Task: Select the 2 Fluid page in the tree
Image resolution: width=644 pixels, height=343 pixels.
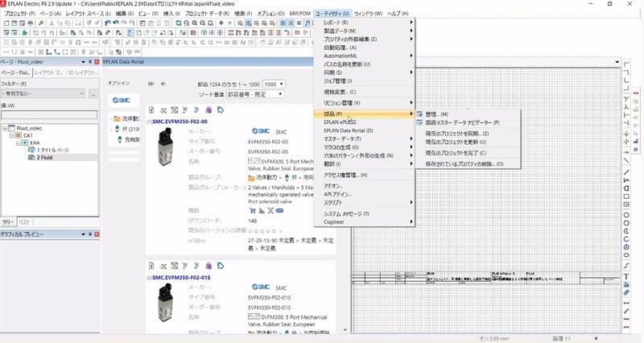Action: 44,157
